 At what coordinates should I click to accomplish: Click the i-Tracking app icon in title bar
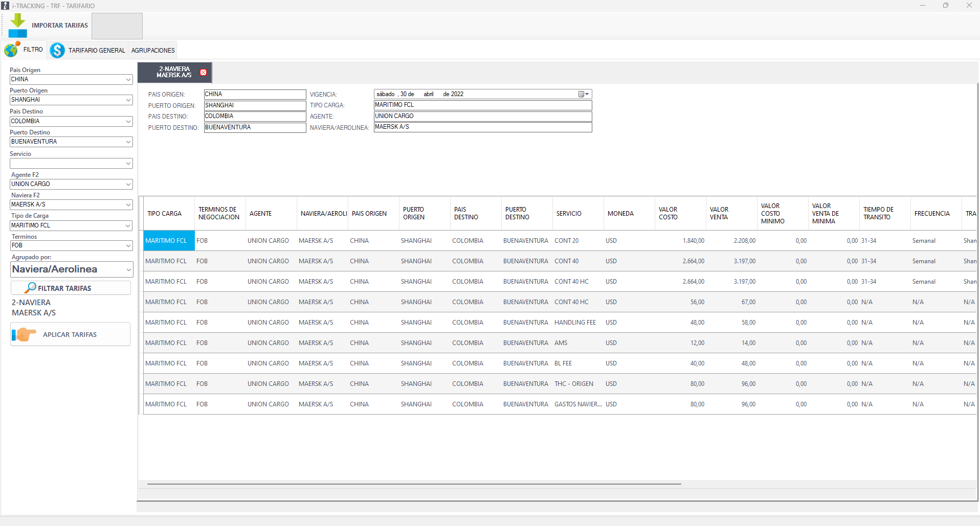tap(5, 6)
